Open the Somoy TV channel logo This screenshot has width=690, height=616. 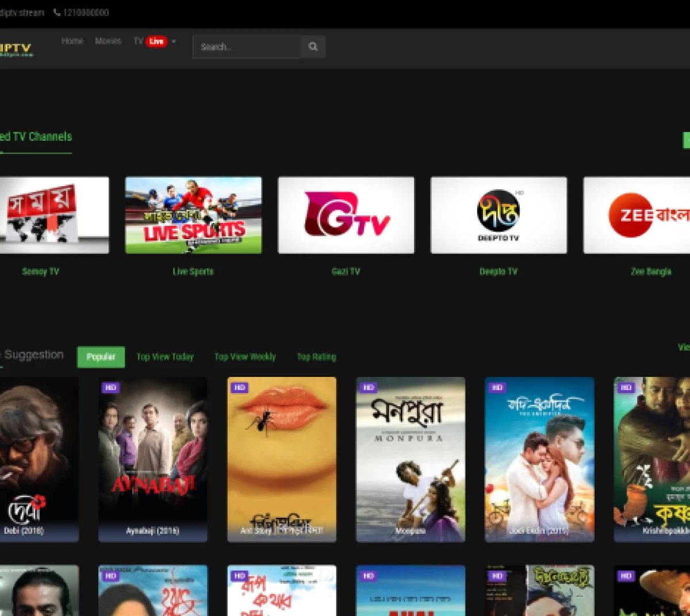pyautogui.click(x=53, y=215)
